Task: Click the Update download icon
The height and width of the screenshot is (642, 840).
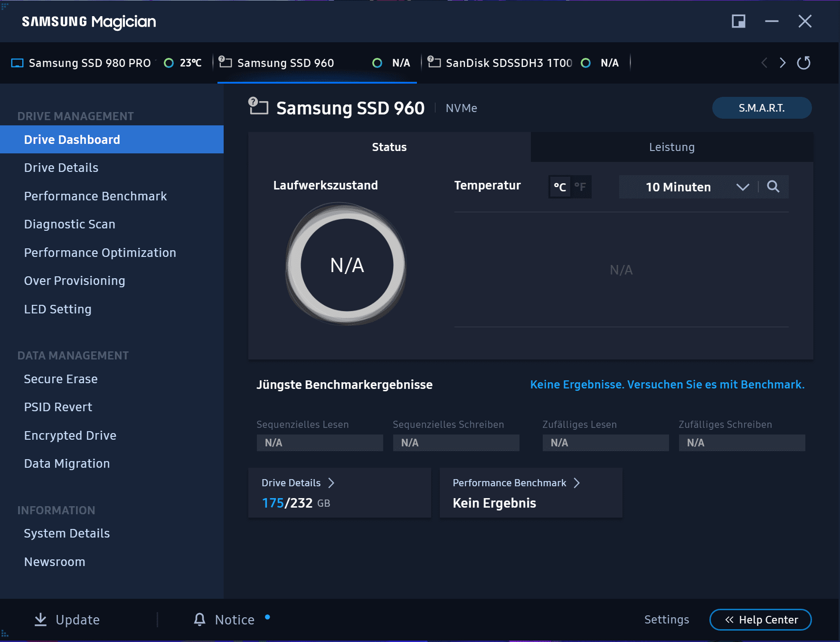Action: pos(41,619)
